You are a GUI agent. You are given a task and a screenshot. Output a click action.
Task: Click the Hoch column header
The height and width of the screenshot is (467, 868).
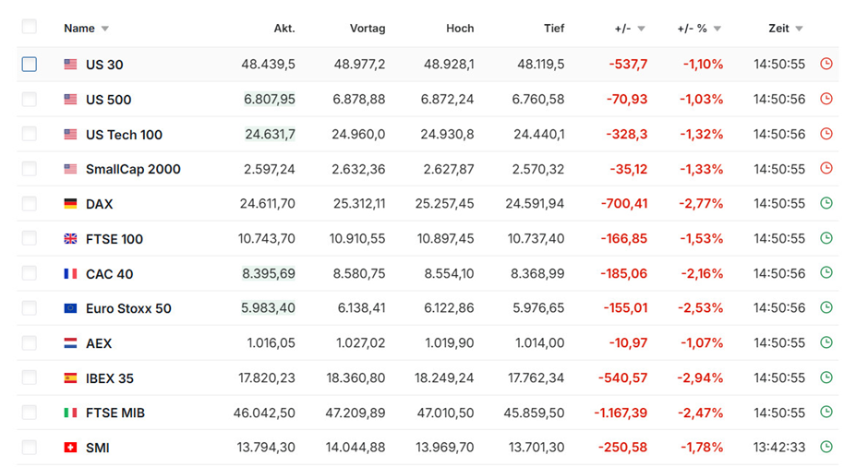coord(459,29)
